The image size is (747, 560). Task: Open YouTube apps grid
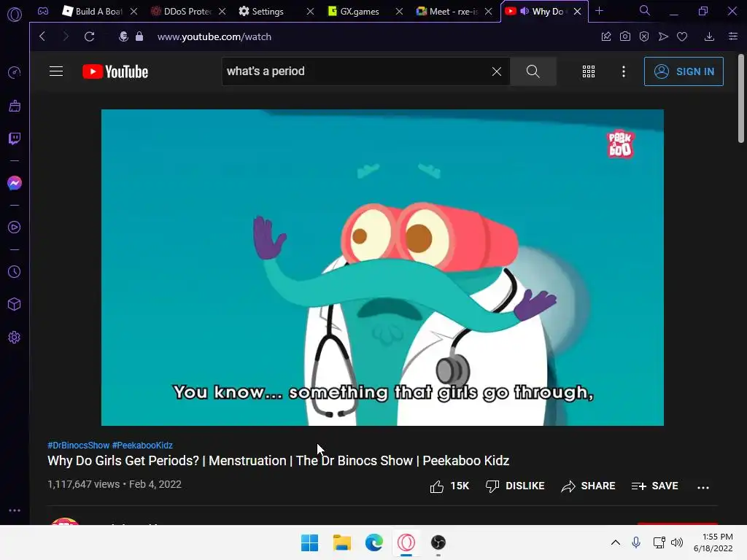click(589, 71)
